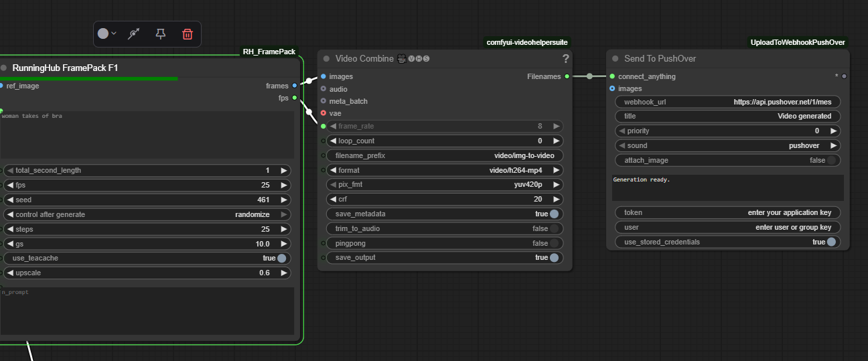
Task: Collapse the Video Combine node
Action: (326, 59)
